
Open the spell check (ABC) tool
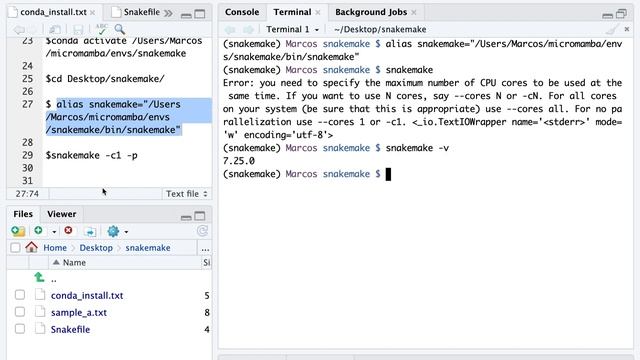(101, 29)
